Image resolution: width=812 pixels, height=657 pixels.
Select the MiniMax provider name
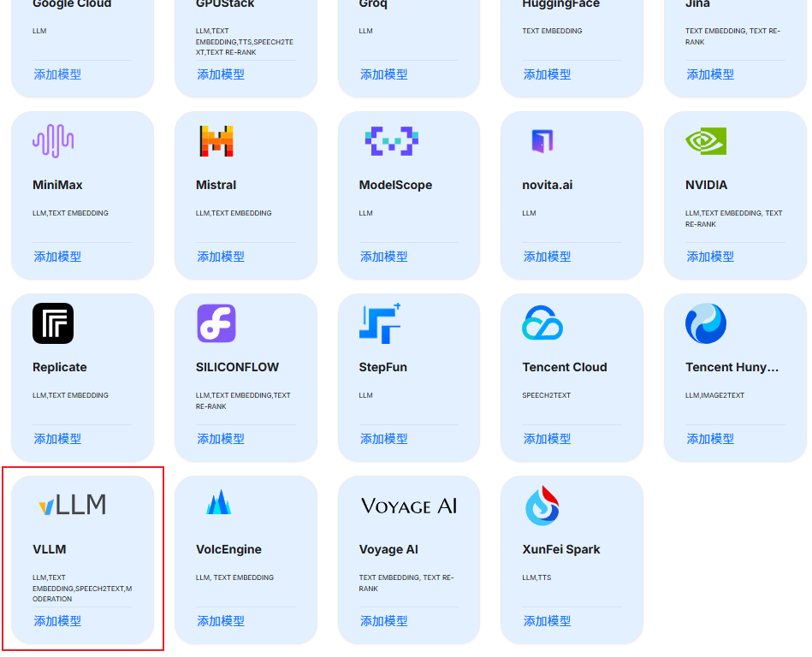[57, 185]
